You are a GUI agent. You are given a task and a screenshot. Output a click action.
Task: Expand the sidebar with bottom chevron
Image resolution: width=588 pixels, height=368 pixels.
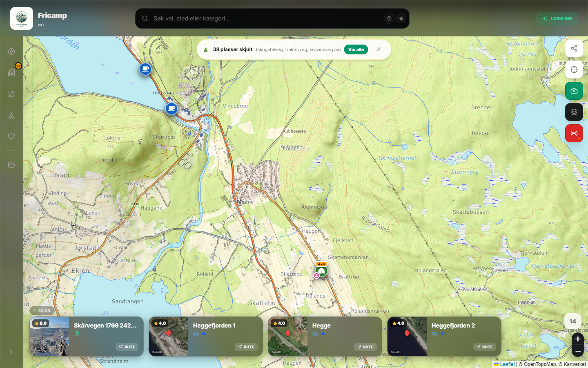click(x=11, y=352)
